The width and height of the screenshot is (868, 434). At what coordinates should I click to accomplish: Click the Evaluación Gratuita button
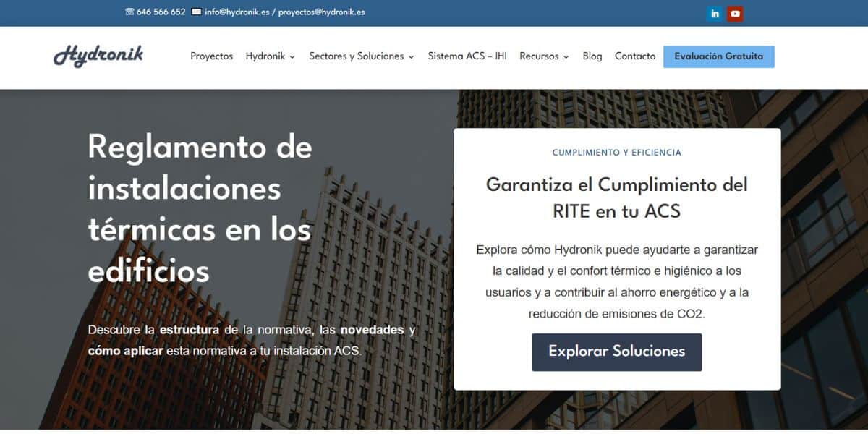[719, 56]
